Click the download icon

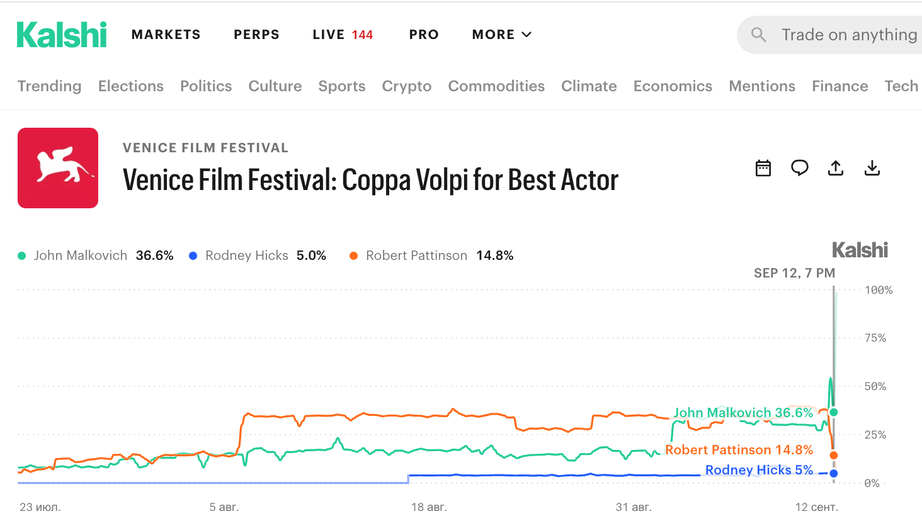872,168
